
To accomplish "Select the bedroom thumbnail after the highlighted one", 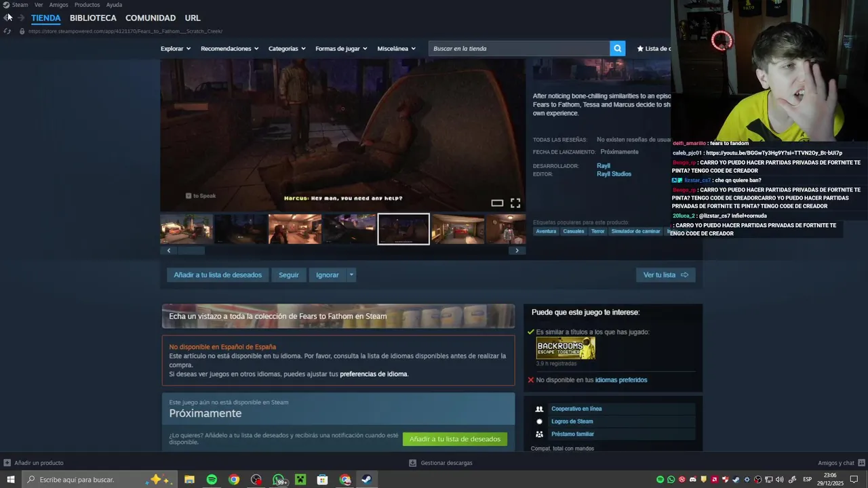I will pos(458,229).
